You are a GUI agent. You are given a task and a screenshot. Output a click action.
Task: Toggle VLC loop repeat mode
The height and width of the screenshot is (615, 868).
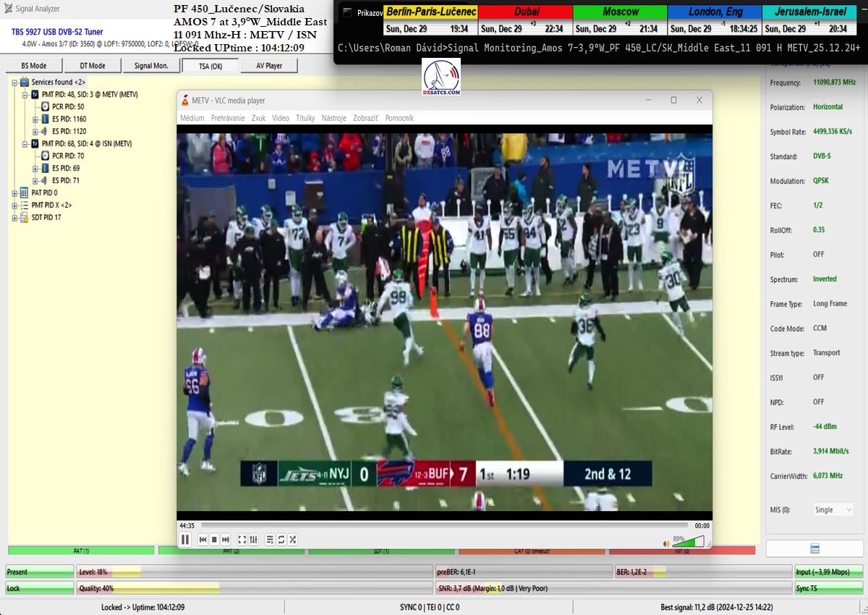click(281, 540)
